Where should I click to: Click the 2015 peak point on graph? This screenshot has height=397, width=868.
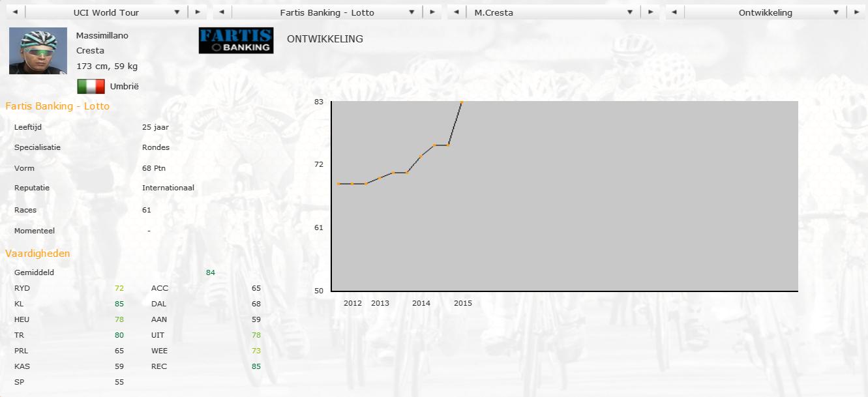(x=462, y=102)
